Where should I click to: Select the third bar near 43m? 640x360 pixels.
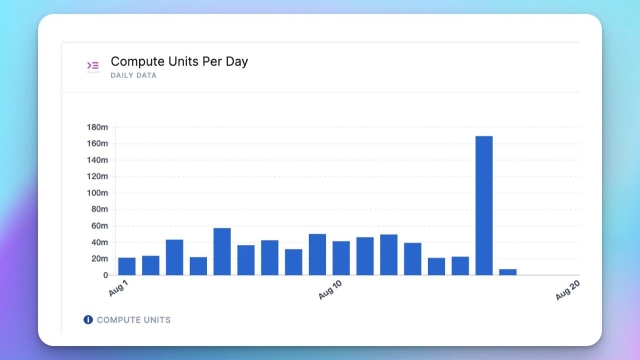174,257
